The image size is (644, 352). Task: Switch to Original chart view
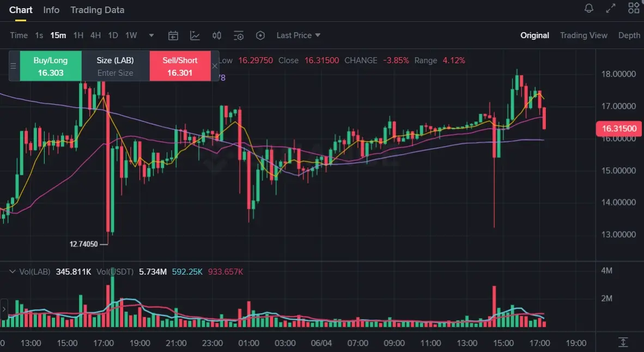pos(534,35)
